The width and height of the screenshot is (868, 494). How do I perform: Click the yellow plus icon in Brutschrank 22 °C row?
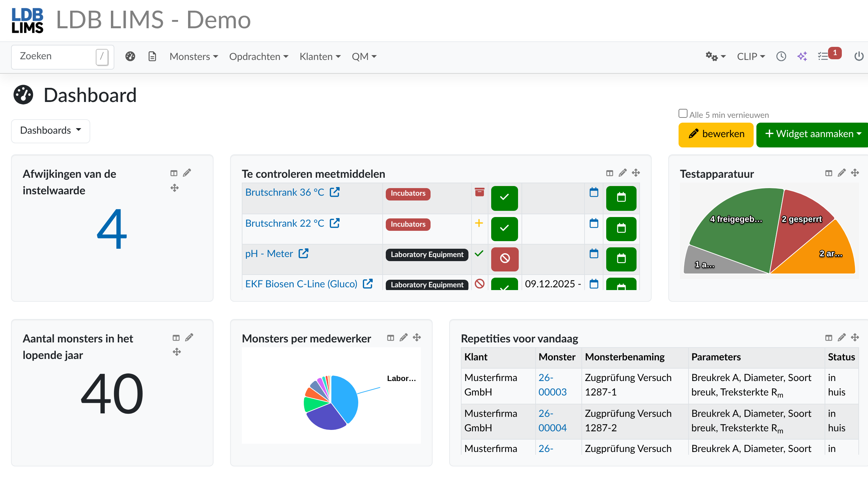479,223
